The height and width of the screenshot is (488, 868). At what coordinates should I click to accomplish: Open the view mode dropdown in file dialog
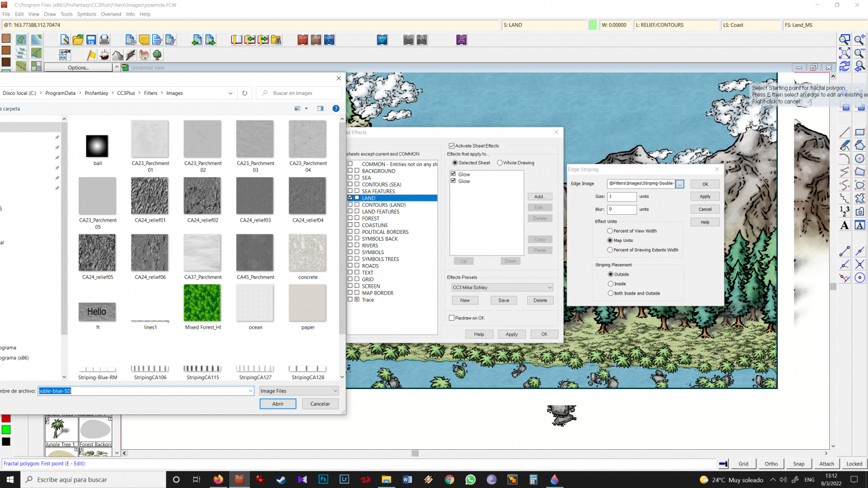tap(306, 108)
